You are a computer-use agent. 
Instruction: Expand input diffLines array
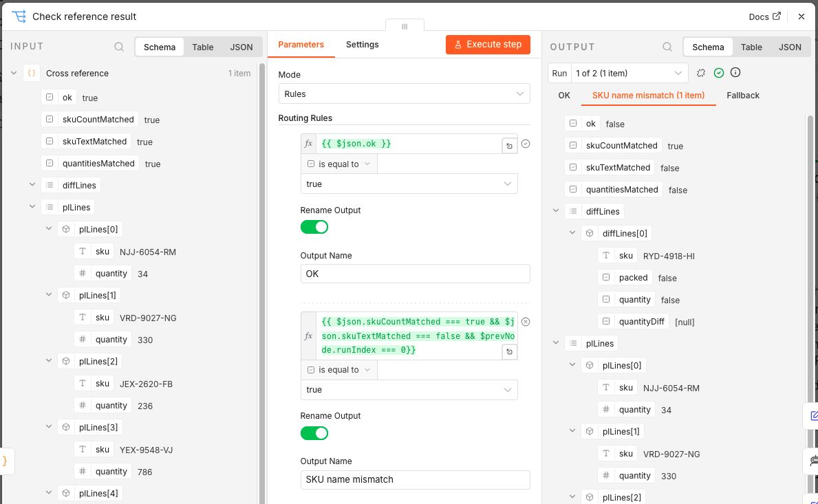32,184
